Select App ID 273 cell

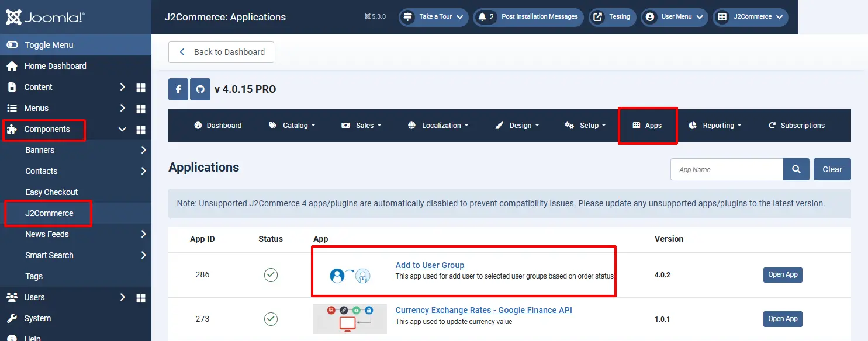click(x=202, y=319)
